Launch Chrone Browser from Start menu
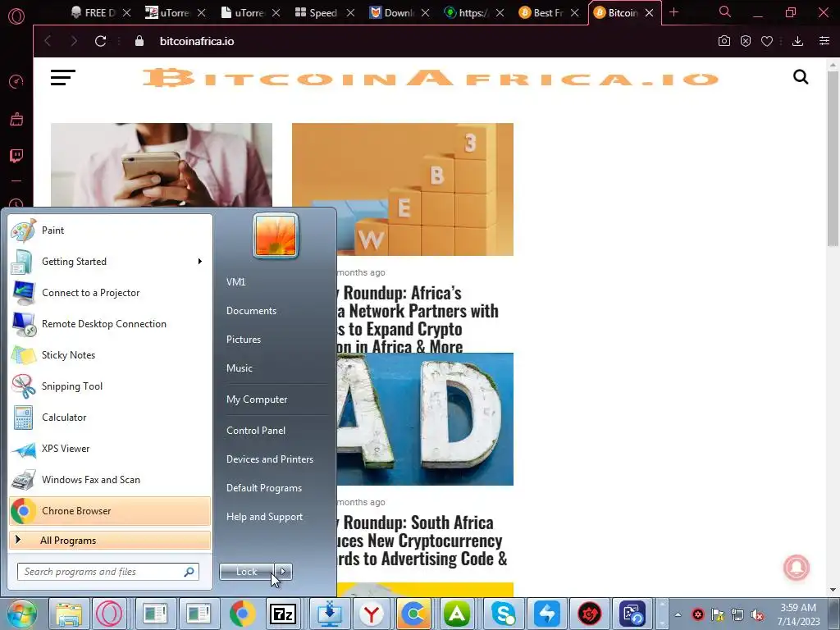840x630 pixels. point(110,511)
